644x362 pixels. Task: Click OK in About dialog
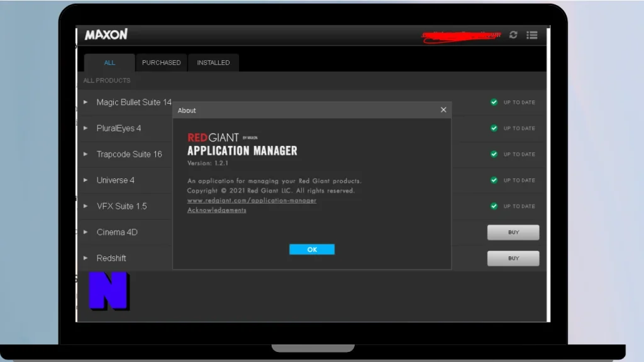tap(312, 250)
